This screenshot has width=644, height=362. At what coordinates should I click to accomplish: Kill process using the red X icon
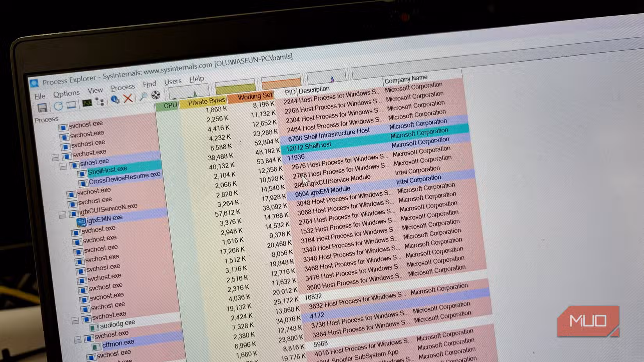pyautogui.click(x=128, y=98)
